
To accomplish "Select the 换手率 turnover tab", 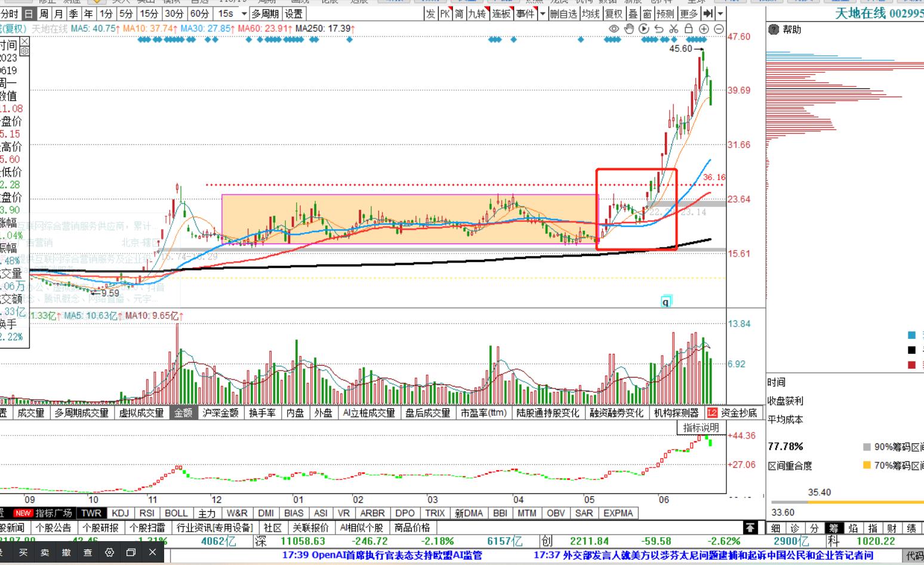I will click(262, 413).
